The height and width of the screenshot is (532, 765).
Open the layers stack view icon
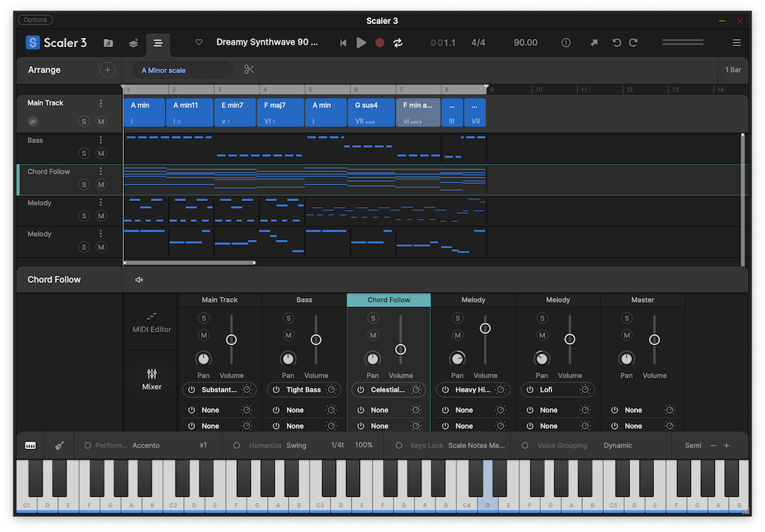133,43
